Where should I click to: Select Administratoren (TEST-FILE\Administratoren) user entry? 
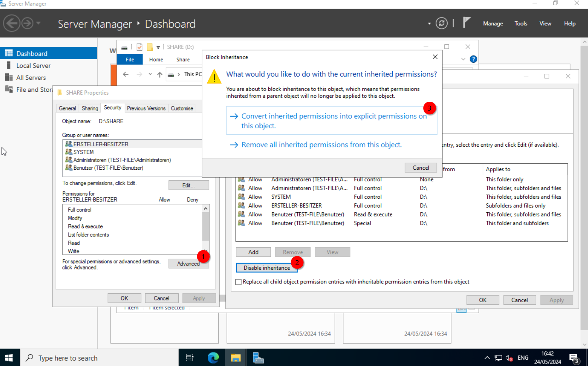(132, 160)
